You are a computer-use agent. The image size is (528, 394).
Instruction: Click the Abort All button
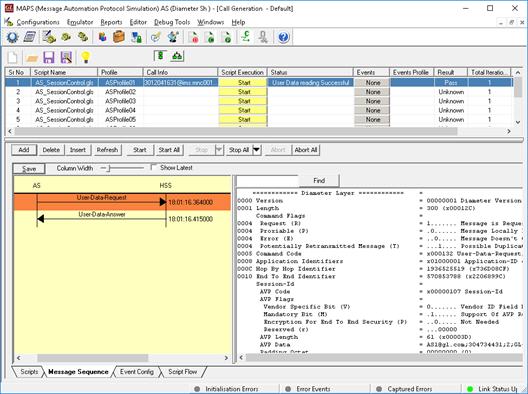pos(306,150)
